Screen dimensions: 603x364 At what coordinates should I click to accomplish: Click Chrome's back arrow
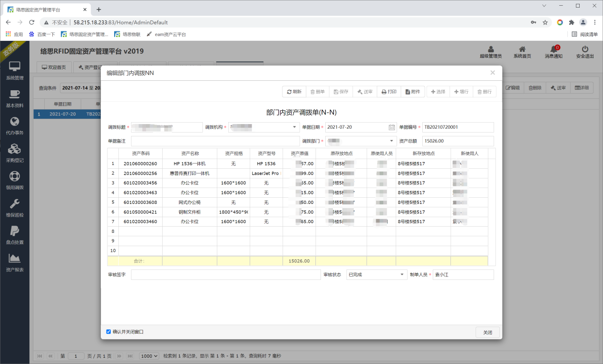click(x=8, y=22)
